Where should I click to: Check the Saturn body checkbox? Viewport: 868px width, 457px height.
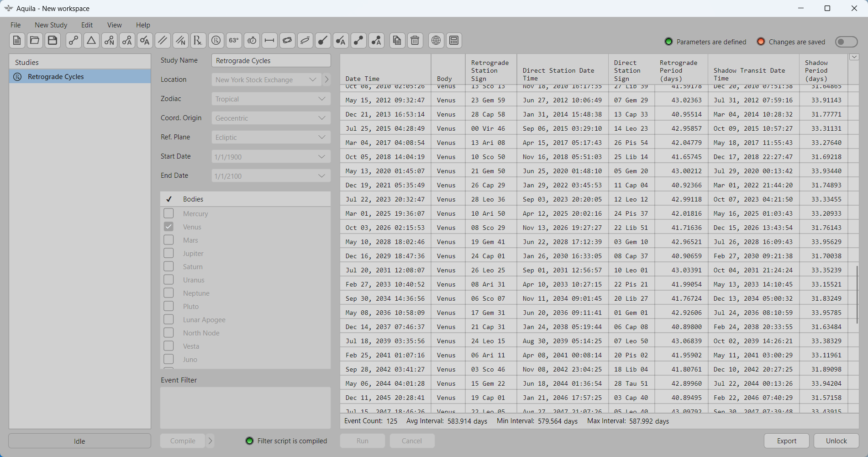(168, 266)
